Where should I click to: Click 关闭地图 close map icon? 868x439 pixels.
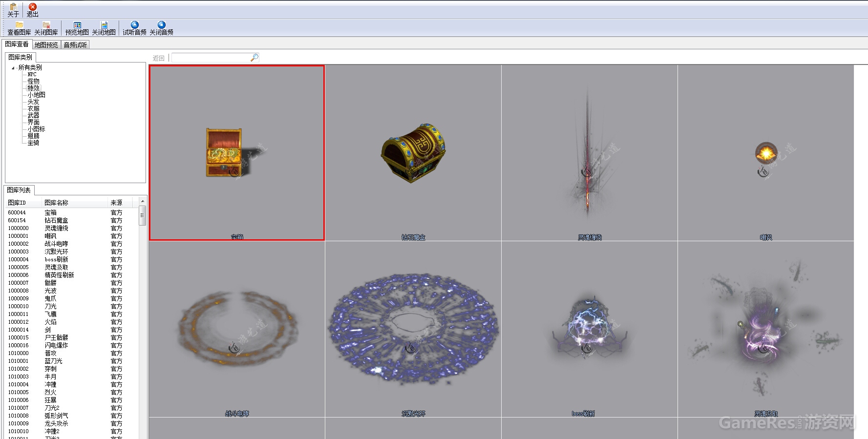[104, 25]
